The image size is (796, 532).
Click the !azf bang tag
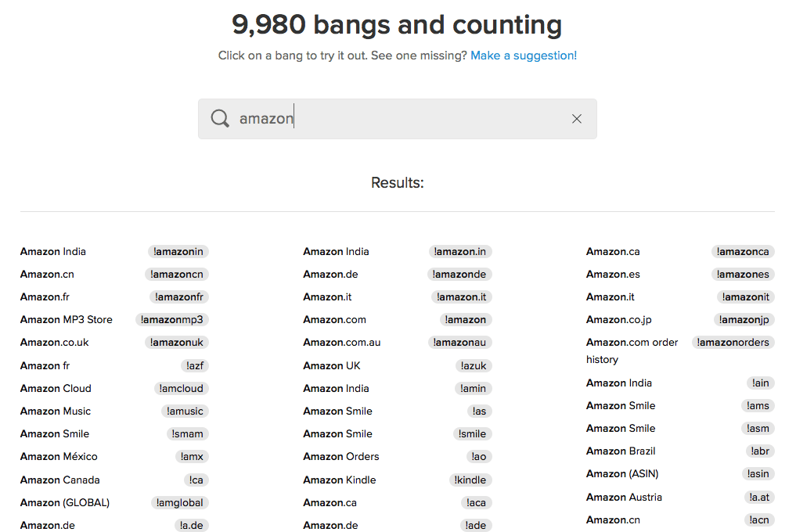195,365
